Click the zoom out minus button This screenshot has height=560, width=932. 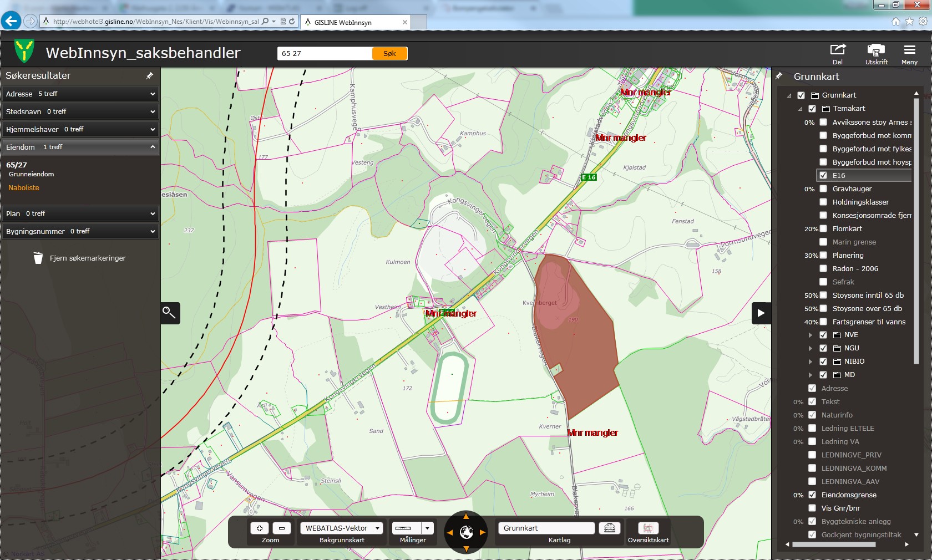[282, 528]
